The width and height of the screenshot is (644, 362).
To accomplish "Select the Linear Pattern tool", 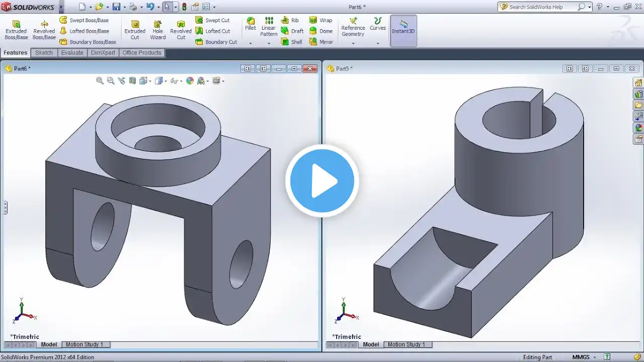I will click(x=269, y=27).
